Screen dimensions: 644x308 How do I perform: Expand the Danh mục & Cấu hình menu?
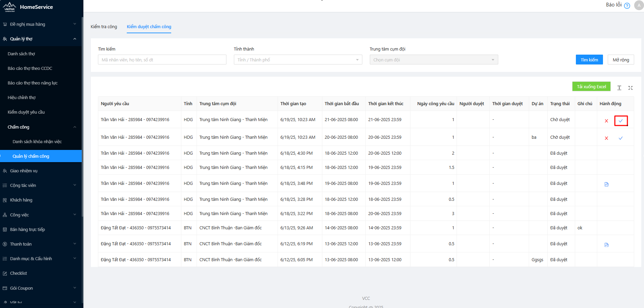click(75, 258)
